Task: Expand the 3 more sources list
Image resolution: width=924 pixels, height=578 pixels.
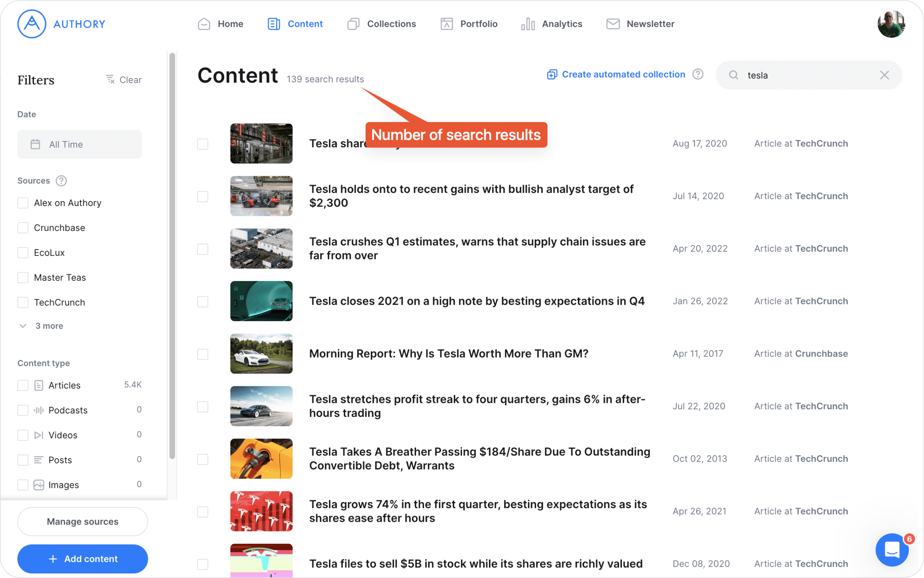Action: point(41,326)
